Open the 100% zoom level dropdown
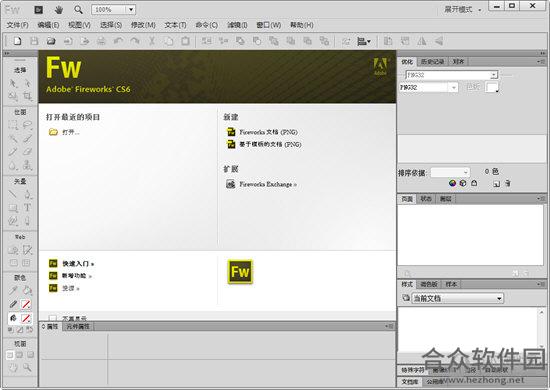The width and height of the screenshot is (550, 390). pos(131,10)
